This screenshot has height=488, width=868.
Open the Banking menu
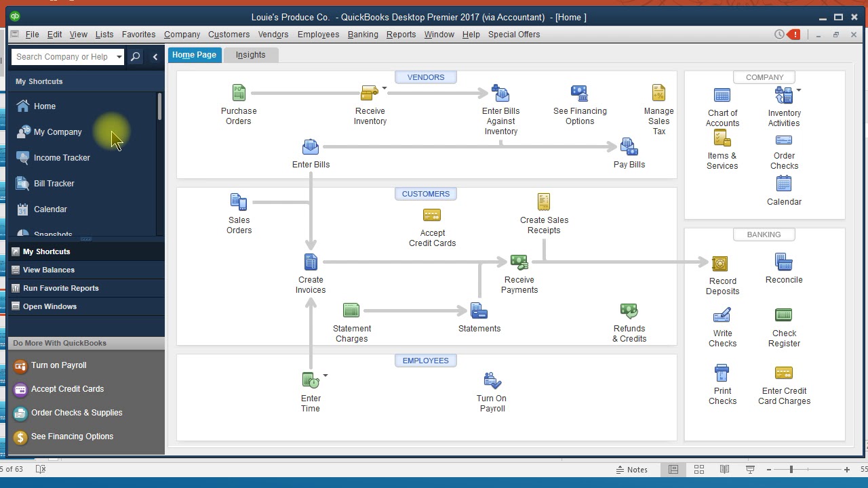point(363,35)
